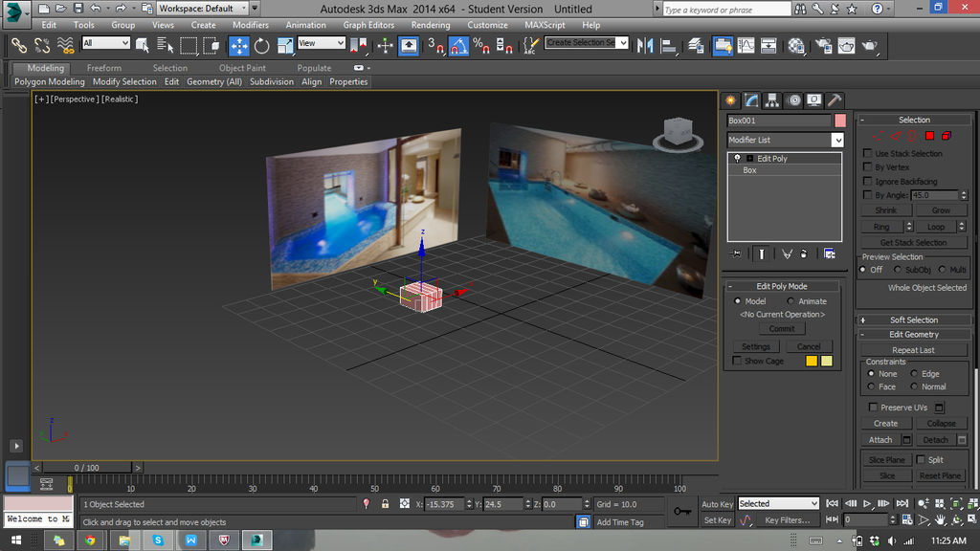980x551 pixels.
Task: Select the Animate radio button
Action: coord(791,301)
